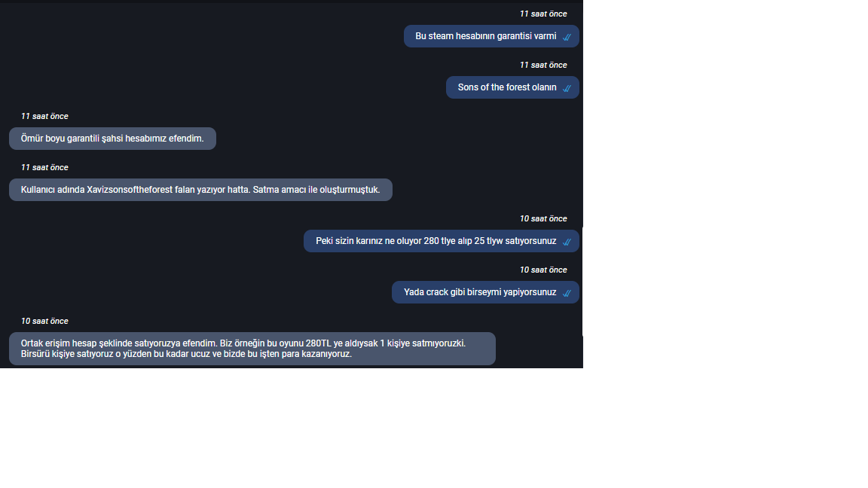Click timestamp above 'Sons of the forest' message
868x488 pixels.
[543, 66]
